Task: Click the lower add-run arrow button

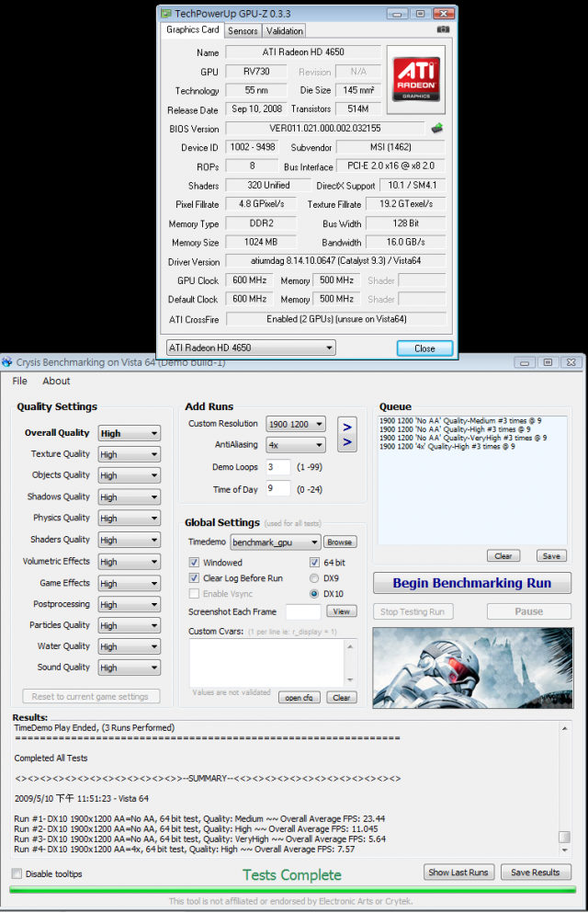Action: pyautogui.click(x=347, y=442)
